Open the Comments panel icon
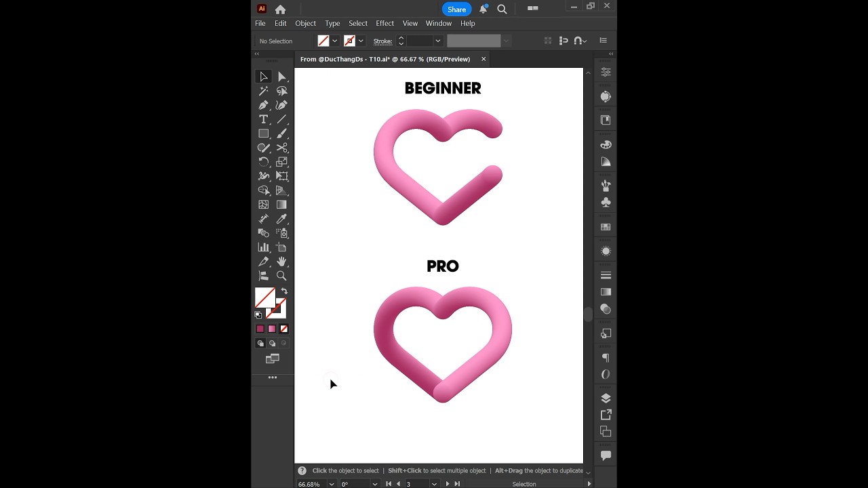The width and height of the screenshot is (868, 488). pyautogui.click(x=606, y=455)
